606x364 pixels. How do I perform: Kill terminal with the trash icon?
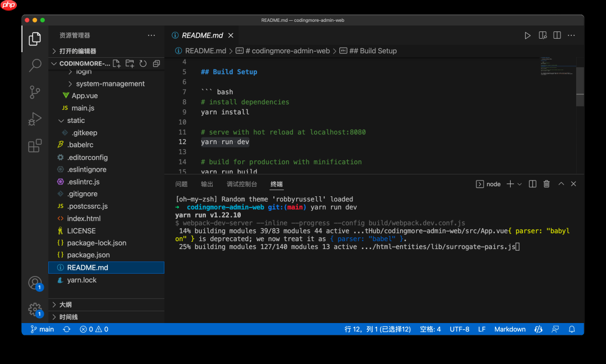point(547,184)
